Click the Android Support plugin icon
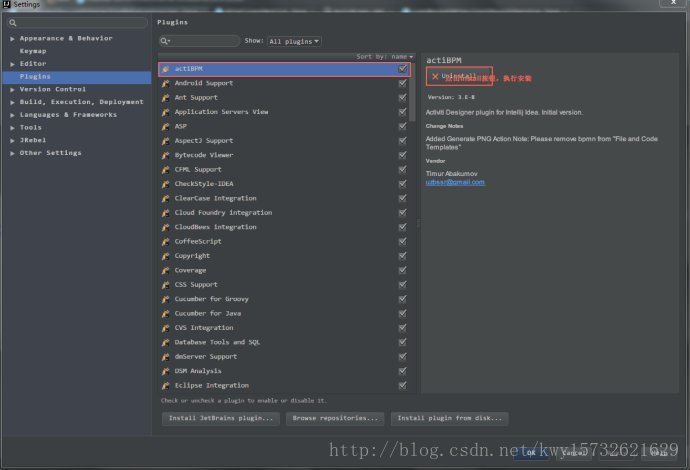This screenshot has height=470, width=690. coord(165,83)
